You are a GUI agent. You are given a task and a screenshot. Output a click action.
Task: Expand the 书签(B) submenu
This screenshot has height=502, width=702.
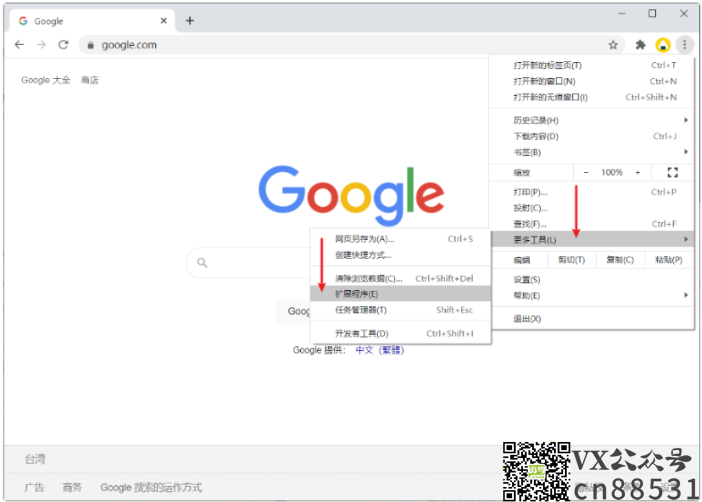coord(592,153)
